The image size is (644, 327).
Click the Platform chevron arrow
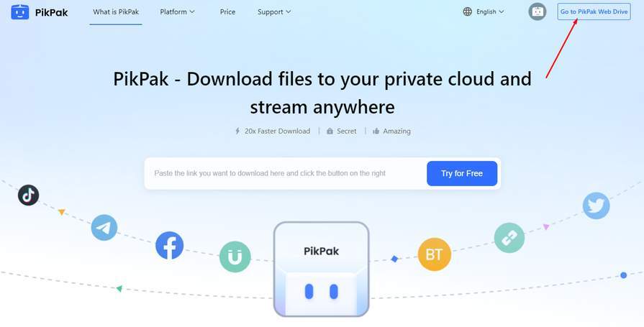click(x=192, y=12)
